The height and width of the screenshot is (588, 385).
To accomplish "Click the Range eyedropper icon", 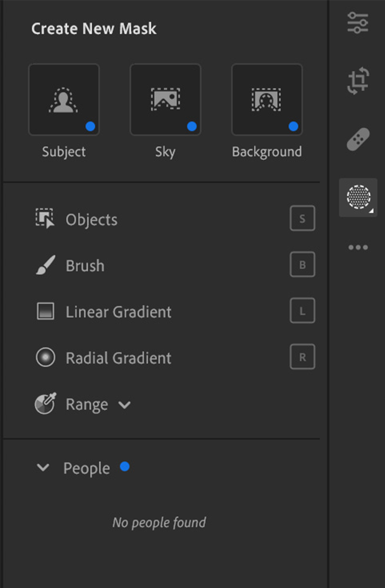I will point(45,404).
